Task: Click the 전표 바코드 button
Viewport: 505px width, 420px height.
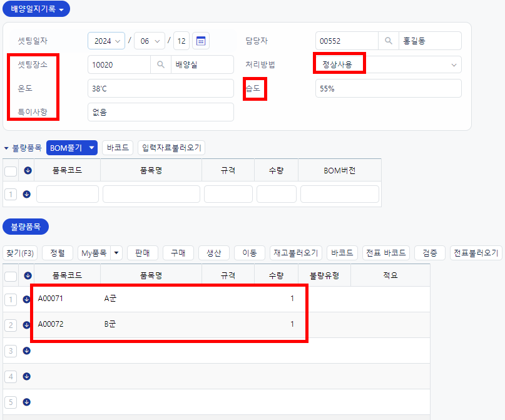Action: click(386, 253)
